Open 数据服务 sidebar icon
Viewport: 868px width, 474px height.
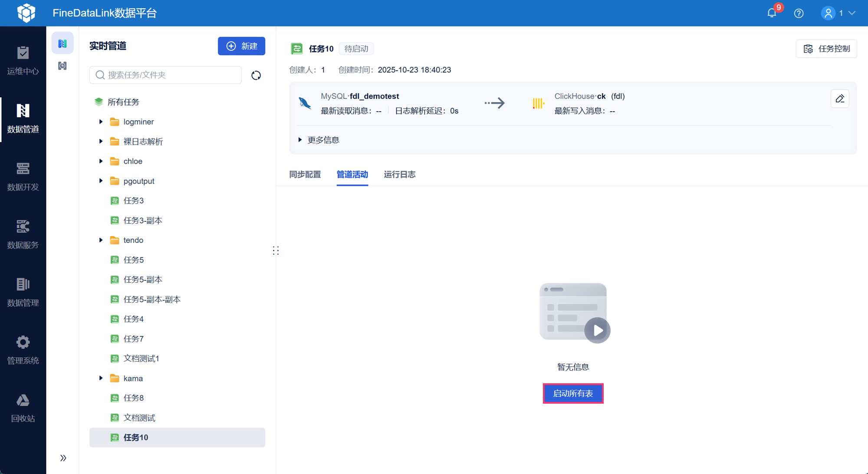point(23,234)
